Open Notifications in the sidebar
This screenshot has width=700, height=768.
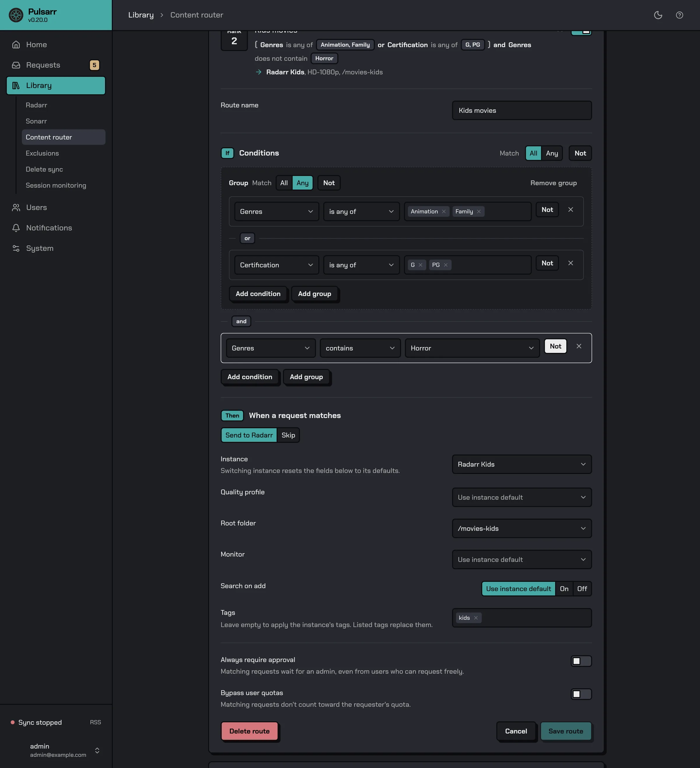(x=56, y=228)
